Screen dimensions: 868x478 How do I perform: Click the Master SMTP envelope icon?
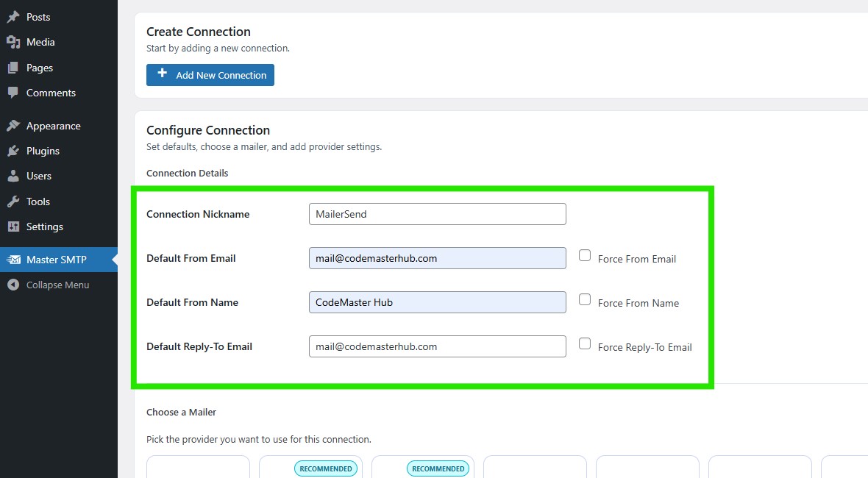(13, 260)
